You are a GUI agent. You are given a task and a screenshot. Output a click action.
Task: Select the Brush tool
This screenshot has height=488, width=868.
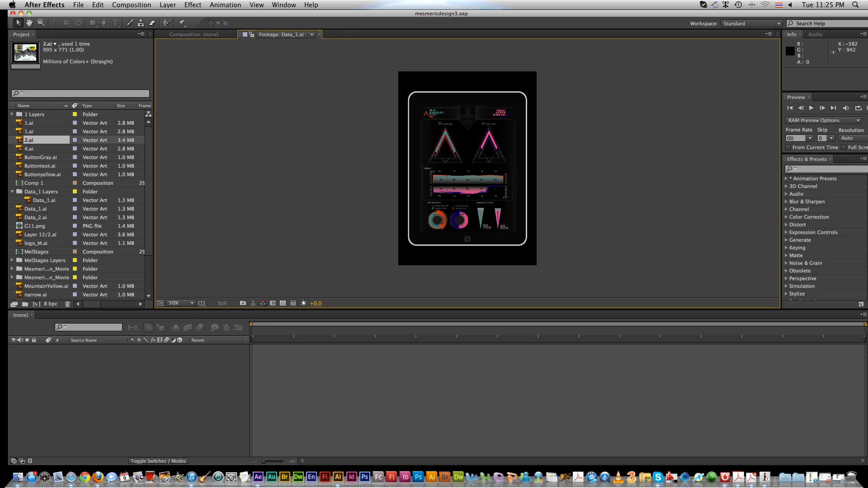click(130, 23)
